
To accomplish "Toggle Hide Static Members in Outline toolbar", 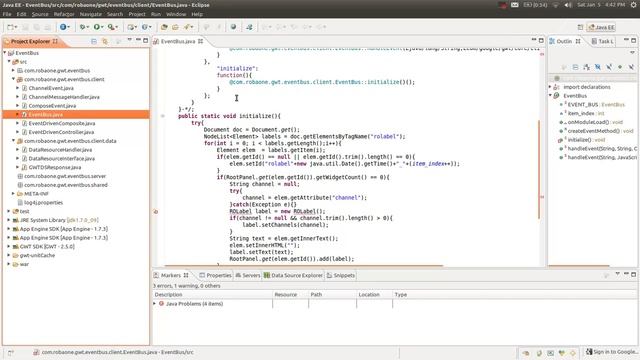I will pyautogui.click(x=609, y=67).
